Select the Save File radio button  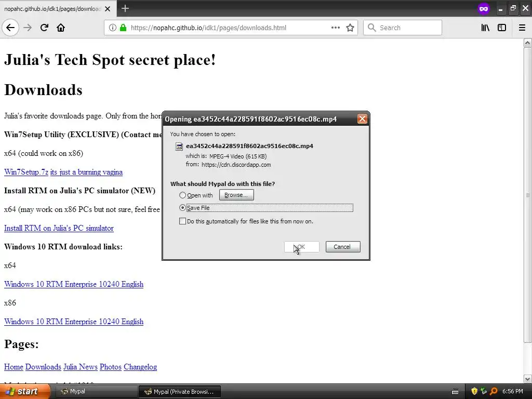[x=182, y=208]
